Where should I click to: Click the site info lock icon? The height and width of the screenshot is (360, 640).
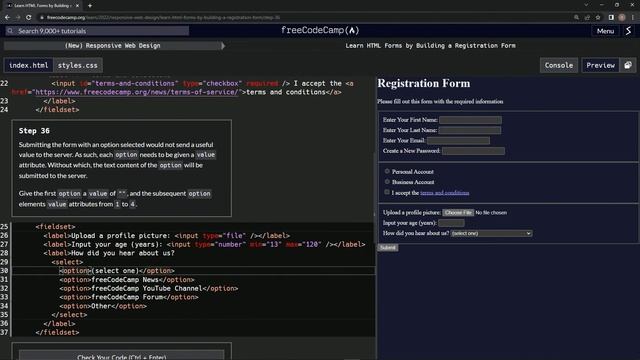[x=41, y=18]
